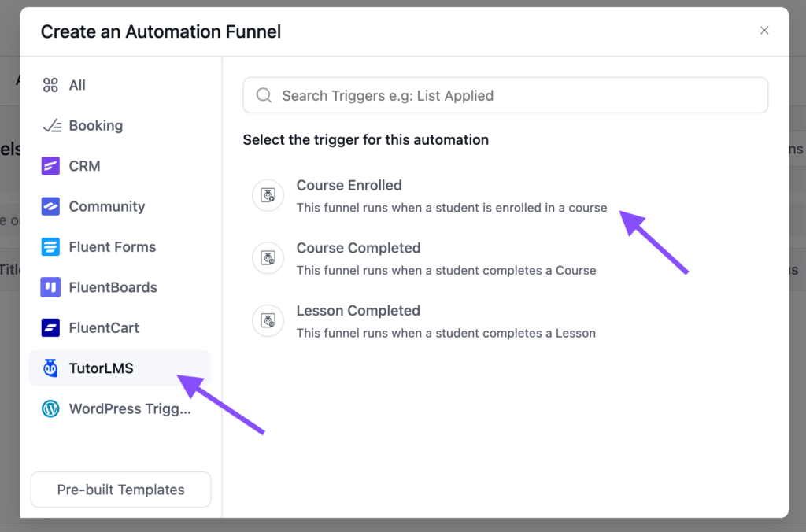Select the TutorLMS category

pyautogui.click(x=120, y=368)
